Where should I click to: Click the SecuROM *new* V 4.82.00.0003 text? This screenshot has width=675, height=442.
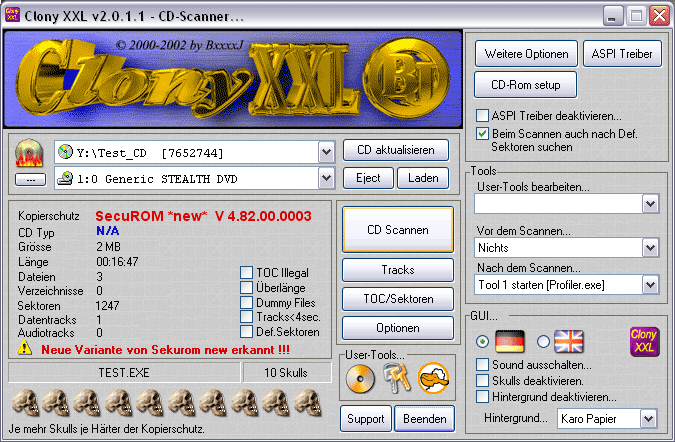203,216
